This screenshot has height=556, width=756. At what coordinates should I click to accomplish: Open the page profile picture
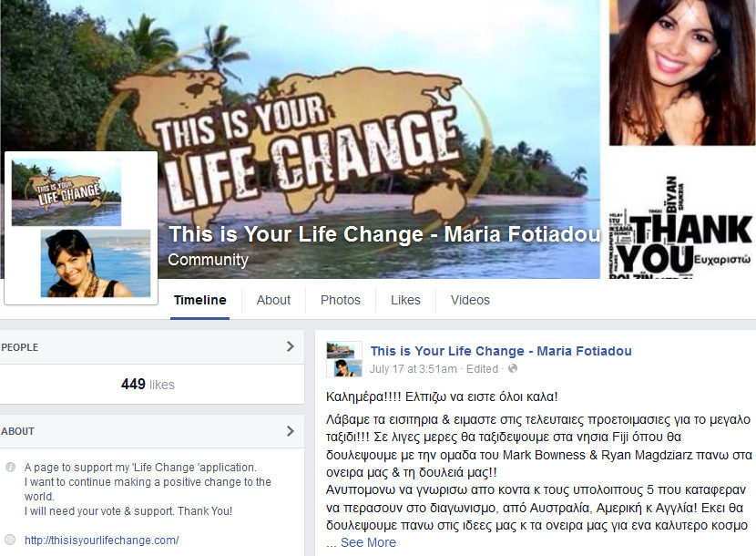[x=81, y=228]
